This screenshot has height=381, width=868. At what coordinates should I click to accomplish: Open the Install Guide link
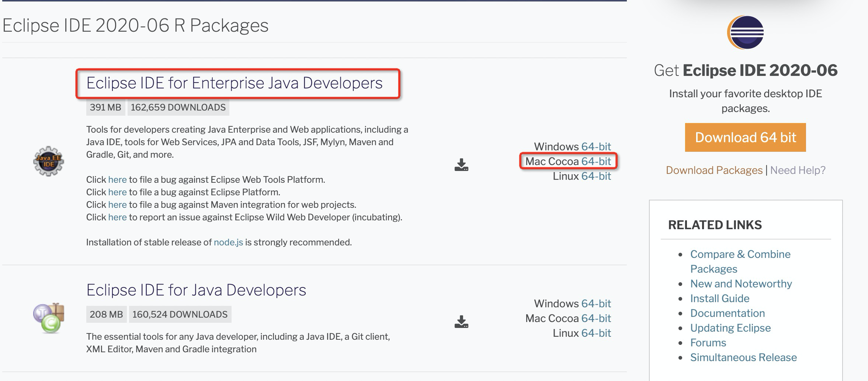[719, 298]
